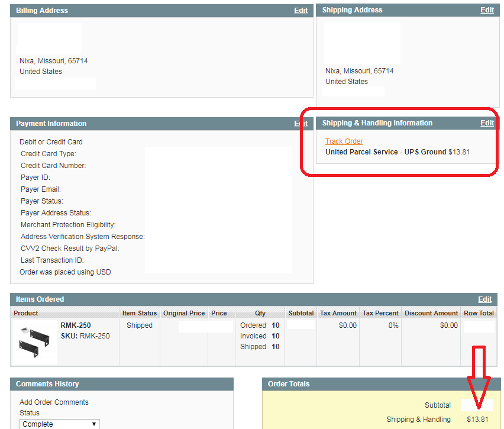
Task: Select the RMK-250 product name
Action: point(76,325)
